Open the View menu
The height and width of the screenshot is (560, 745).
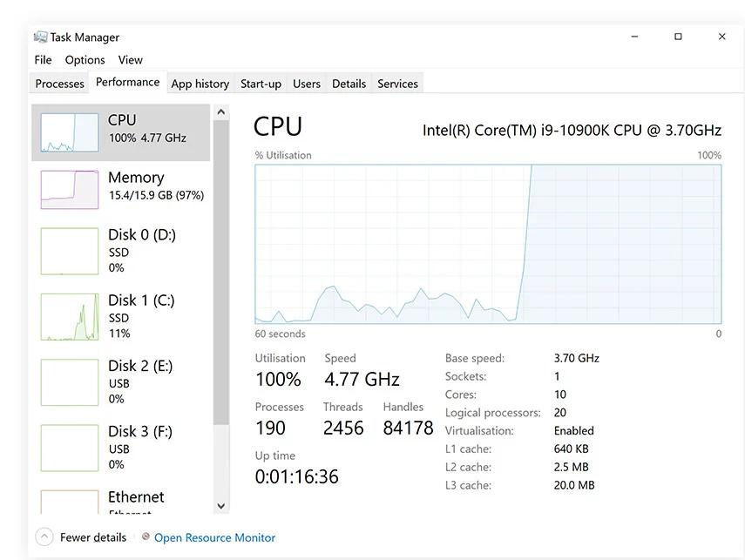click(x=130, y=59)
